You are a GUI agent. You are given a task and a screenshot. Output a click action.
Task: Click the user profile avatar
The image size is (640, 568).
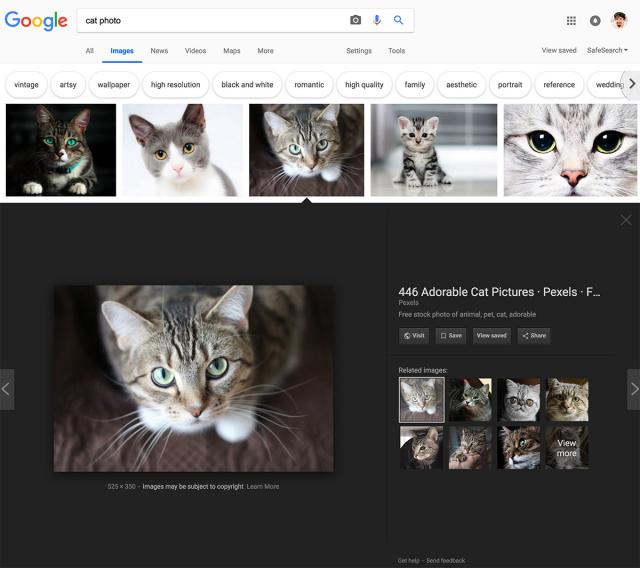tap(620, 20)
